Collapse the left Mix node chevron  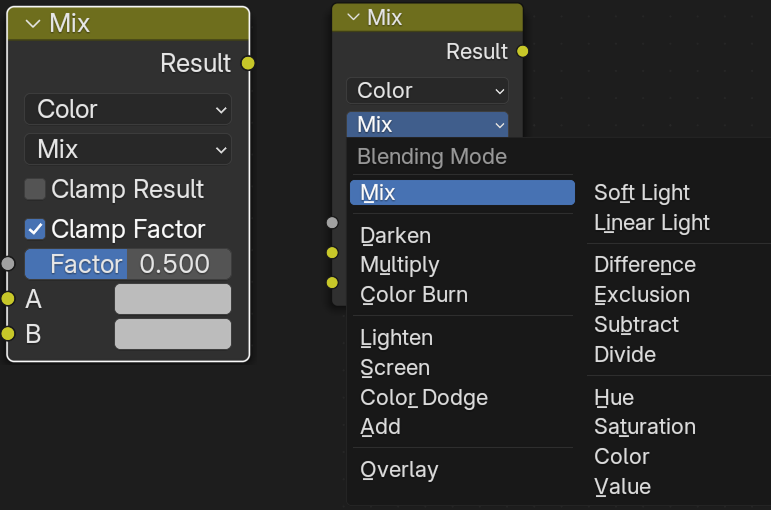point(32,24)
